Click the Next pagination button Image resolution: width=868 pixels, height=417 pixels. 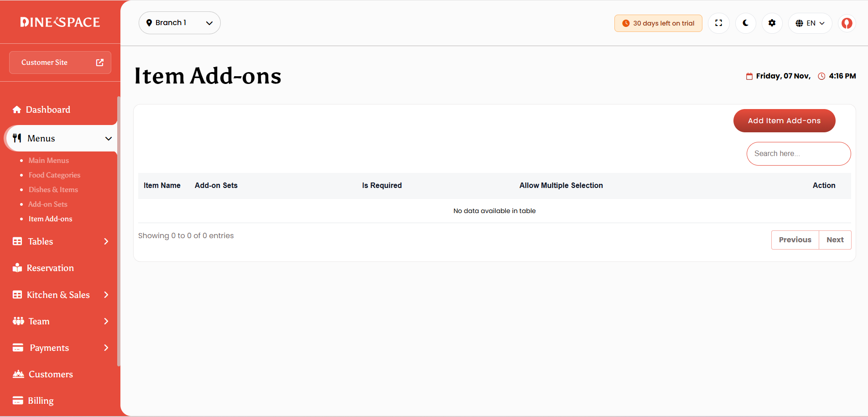tap(835, 240)
